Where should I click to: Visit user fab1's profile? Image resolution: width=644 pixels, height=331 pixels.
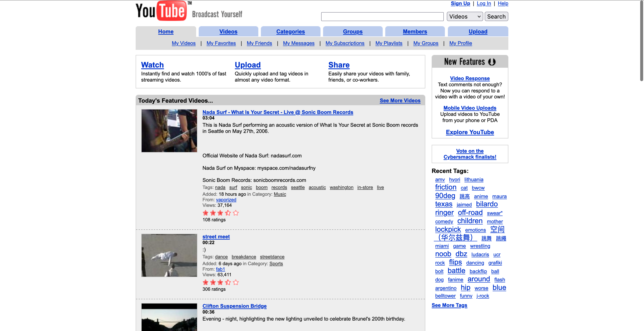point(220,269)
